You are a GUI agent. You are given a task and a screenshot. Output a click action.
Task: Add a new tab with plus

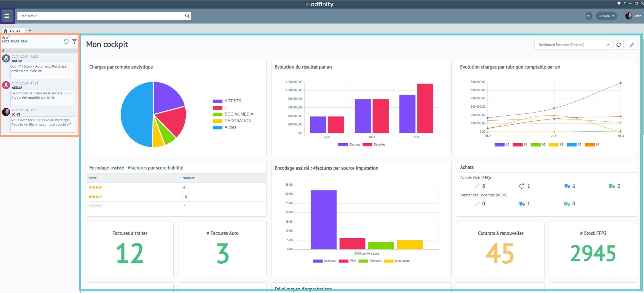point(30,30)
